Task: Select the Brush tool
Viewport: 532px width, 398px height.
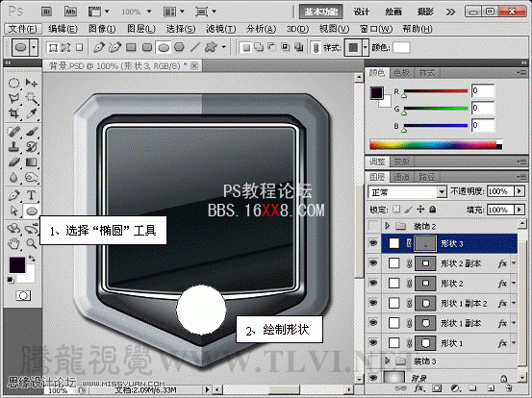Action: tap(32, 132)
